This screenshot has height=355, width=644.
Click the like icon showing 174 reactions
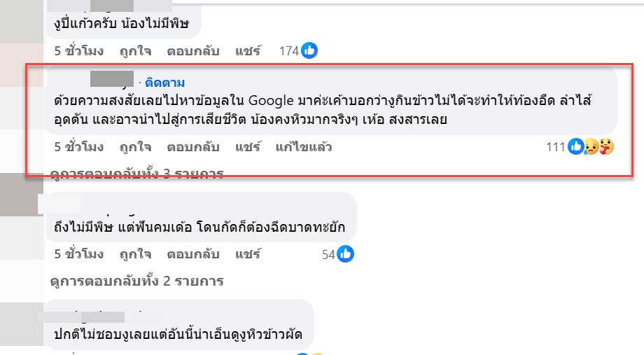coord(309,50)
